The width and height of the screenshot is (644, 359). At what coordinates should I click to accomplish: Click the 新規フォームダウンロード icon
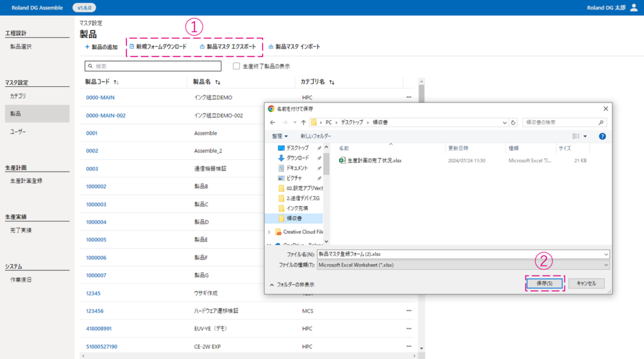click(131, 47)
